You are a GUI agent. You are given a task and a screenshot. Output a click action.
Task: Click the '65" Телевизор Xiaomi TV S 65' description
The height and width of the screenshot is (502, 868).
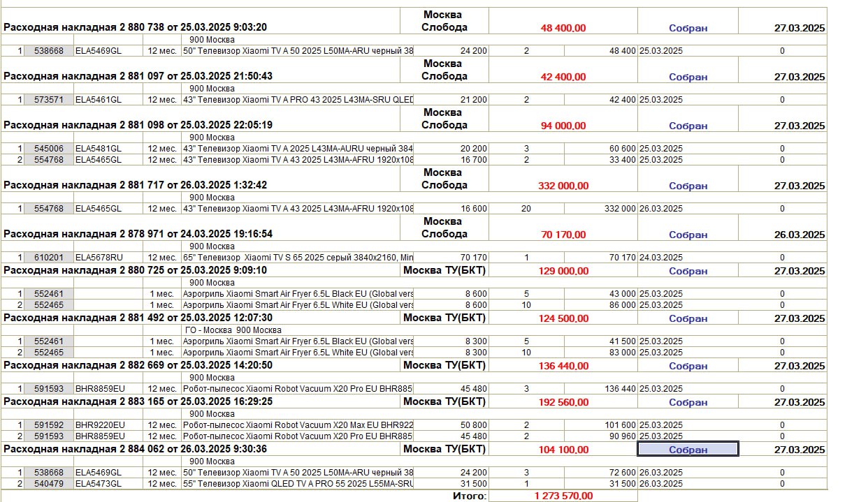point(298,258)
